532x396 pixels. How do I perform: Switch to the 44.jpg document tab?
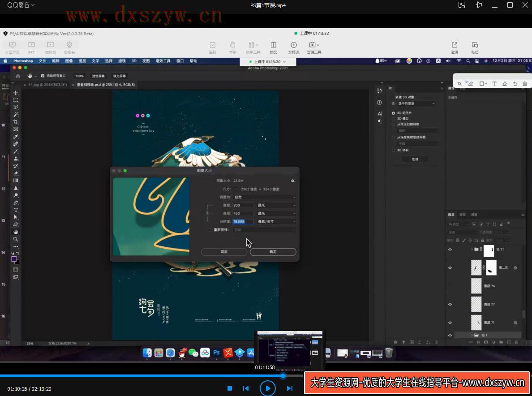tap(47, 85)
